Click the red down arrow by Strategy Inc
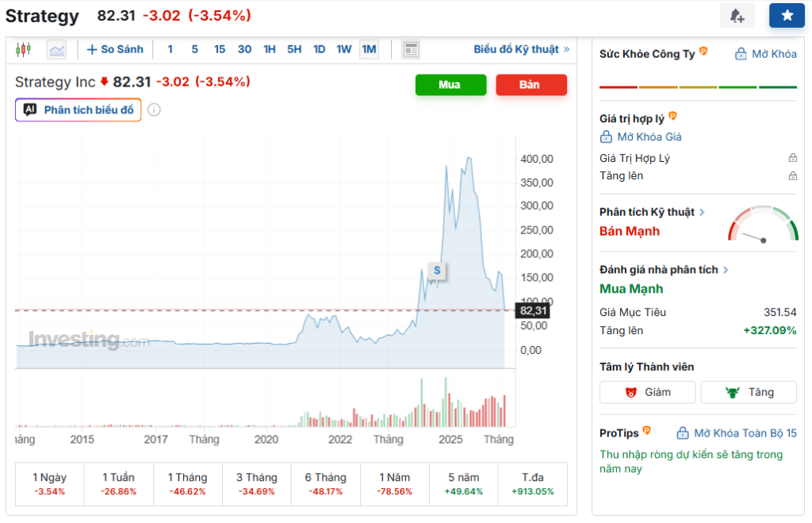The width and height of the screenshot is (812, 523). (x=104, y=82)
